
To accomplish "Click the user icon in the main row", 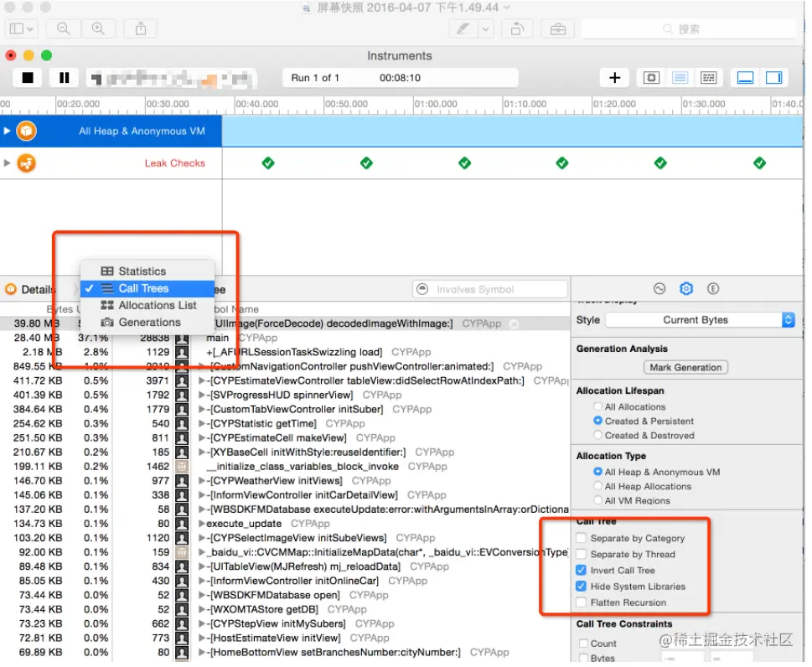I will 182,339.
